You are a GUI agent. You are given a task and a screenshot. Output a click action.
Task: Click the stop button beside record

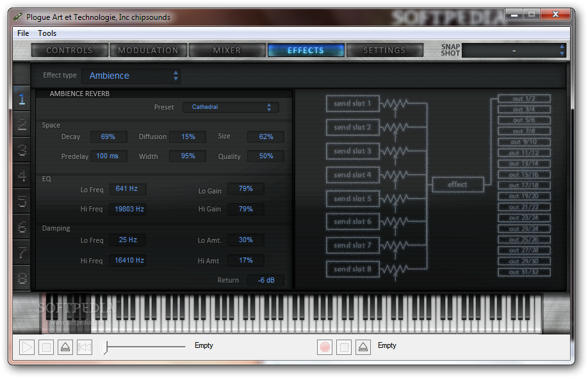click(x=344, y=347)
